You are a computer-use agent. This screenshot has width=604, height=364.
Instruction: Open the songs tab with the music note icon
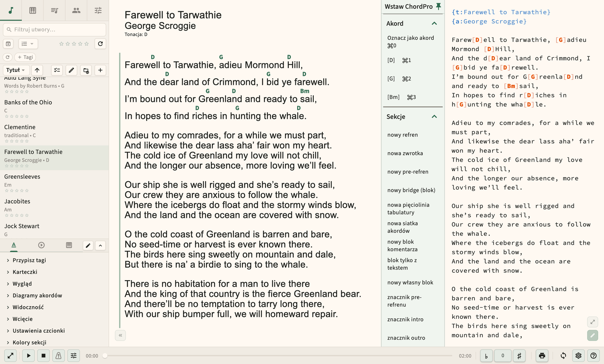pos(11,10)
